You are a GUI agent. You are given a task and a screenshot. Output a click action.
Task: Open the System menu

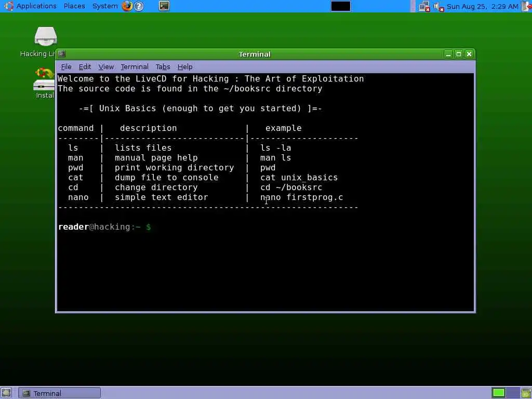pyautogui.click(x=105, y=6)
